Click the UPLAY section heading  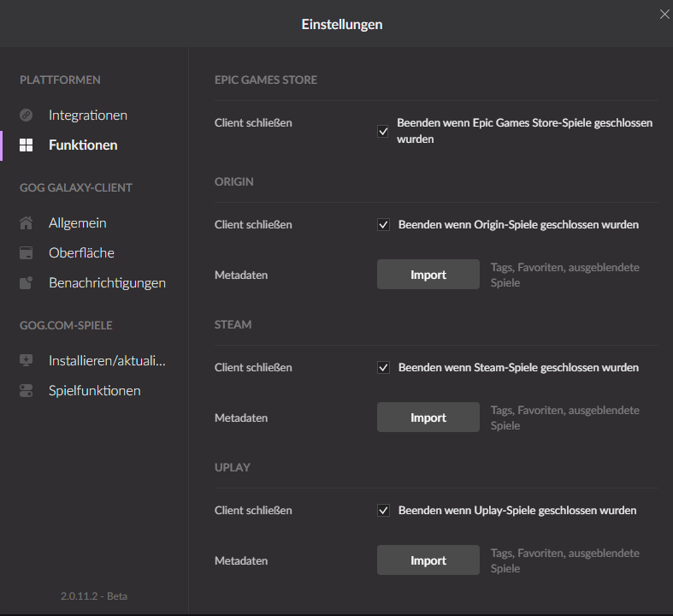pyautogui.click(x=233, y=467)
